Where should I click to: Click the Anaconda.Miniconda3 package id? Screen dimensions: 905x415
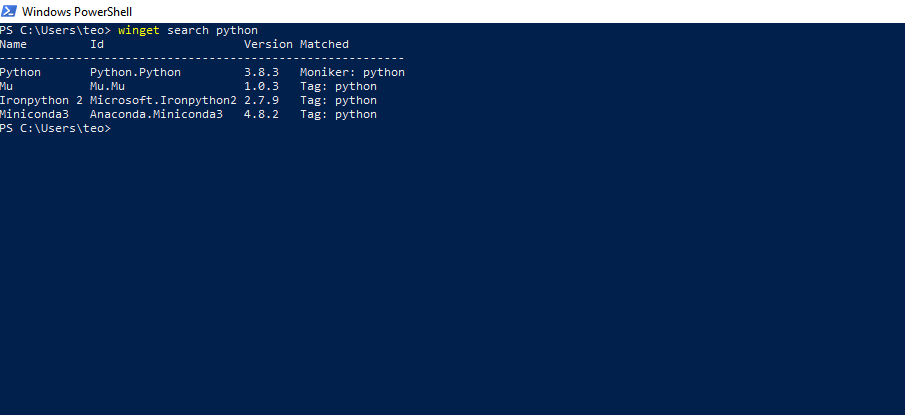156,114
